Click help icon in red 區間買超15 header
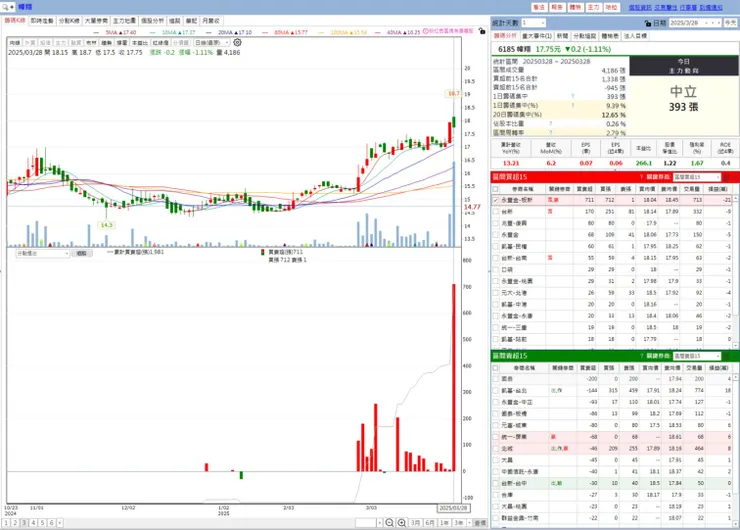The height and width of the screenshot is (530, 740). (641, 177)
